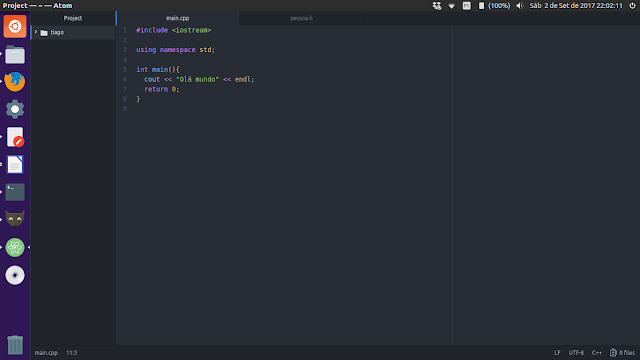This screenshot has width=640, height=360.
Task: Open the GIMP dock icon
Action: 15,219
